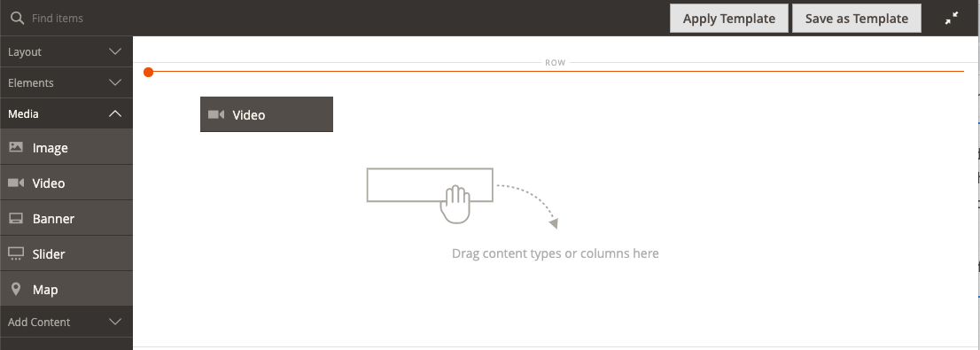Expand the Add Content section

(66, 322)
